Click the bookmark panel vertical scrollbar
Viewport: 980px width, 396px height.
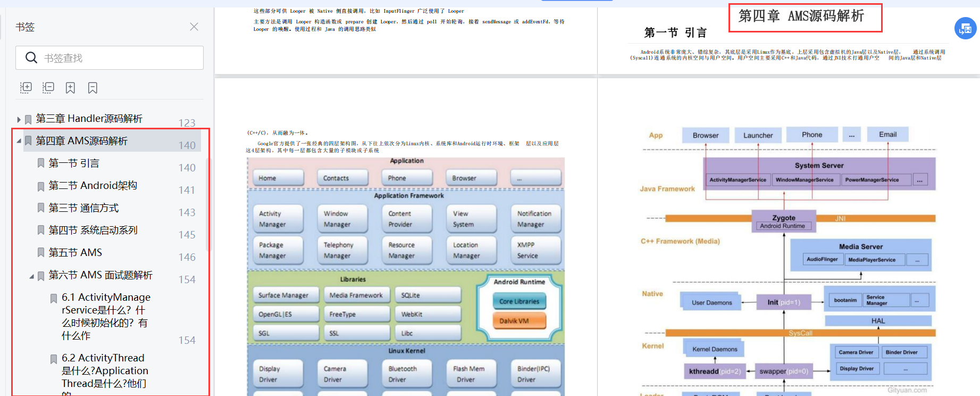208,202
